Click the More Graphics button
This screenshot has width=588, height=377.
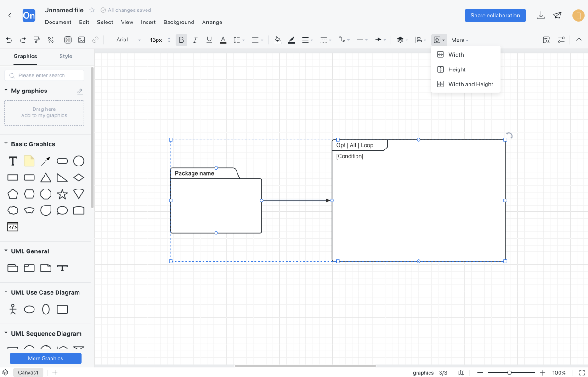45,358
